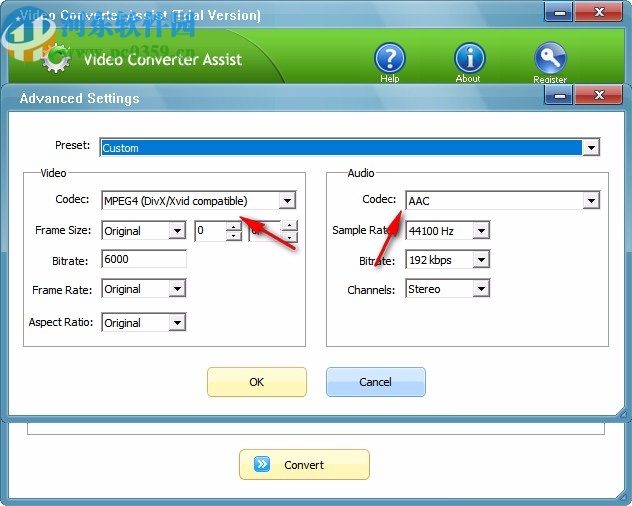Viewport: 632px width, 506px height.
Task: Click the Advanced Settings title text
Action: coord(79,98)
